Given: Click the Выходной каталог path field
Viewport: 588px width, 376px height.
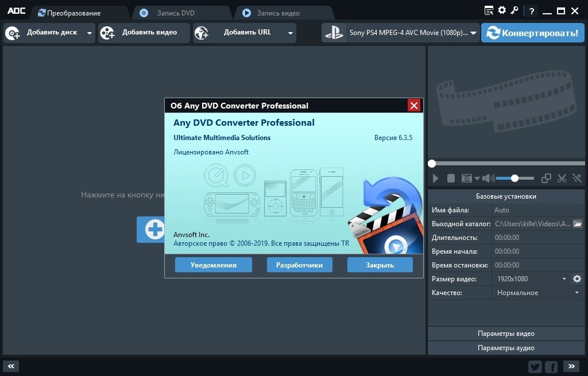Looking at the screenshot, I should pyautogui.click(x=532, y=224).
